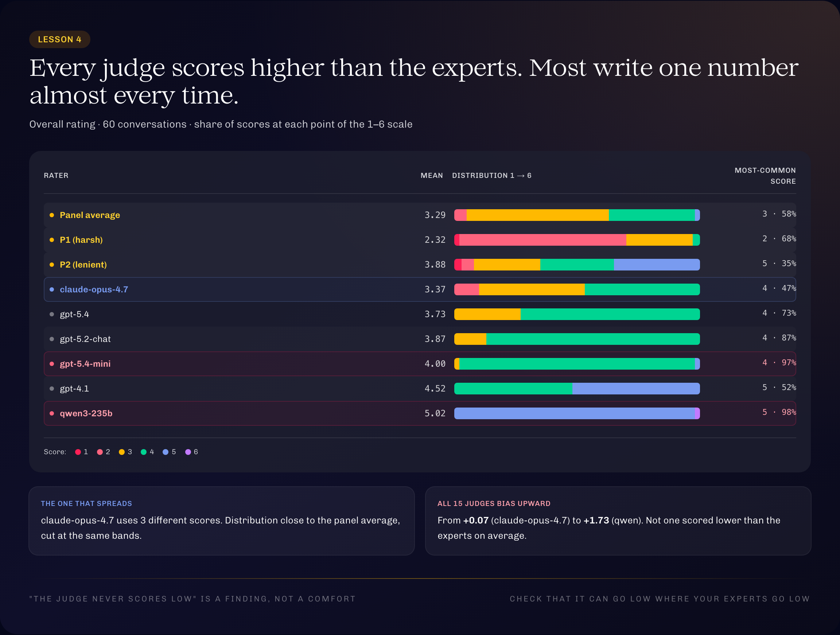This screenshot has width=840, height=635.
Task: Click the mean value 4.00
Action: pos(435,364)
